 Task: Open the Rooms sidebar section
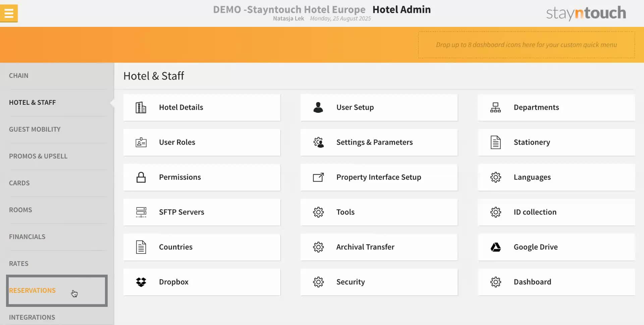tap(20, 210)
